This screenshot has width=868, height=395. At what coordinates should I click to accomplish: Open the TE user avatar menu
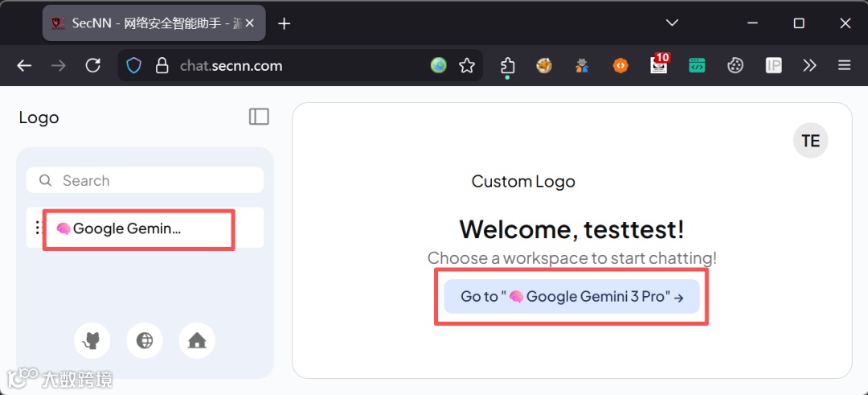[810, 140]
